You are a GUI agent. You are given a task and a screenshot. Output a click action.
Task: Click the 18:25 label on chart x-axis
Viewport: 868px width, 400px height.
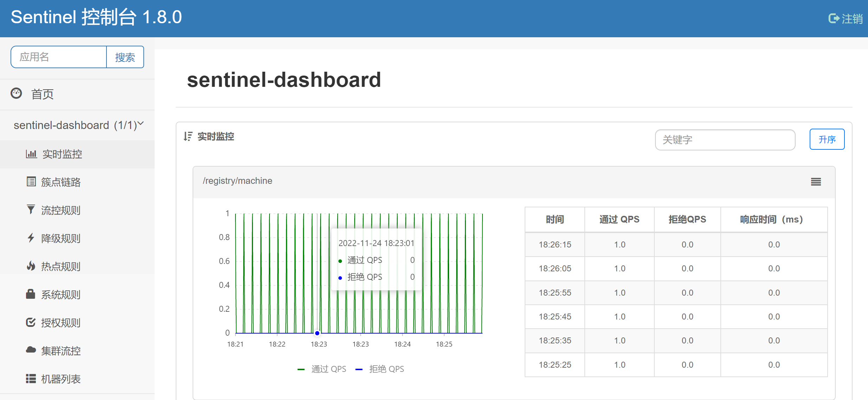(x=444, y=344)
